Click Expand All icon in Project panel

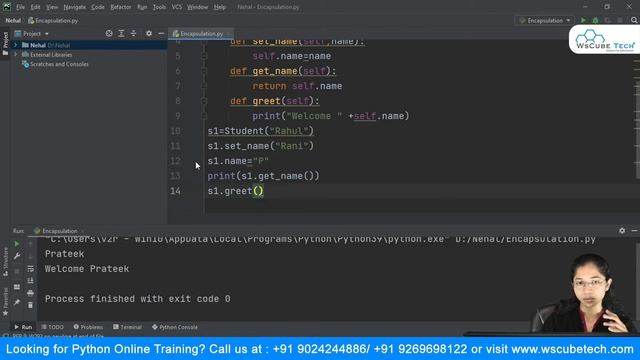(x=121, y=33)
